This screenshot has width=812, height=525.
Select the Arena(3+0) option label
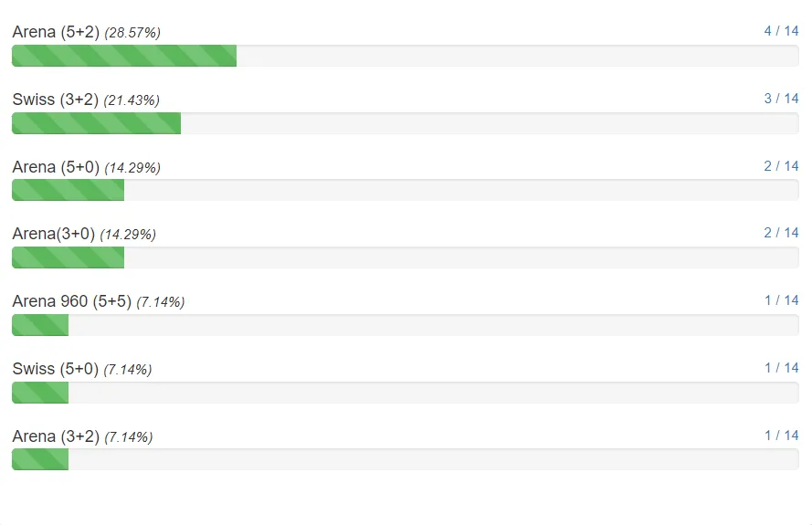(x=53, y=234)
